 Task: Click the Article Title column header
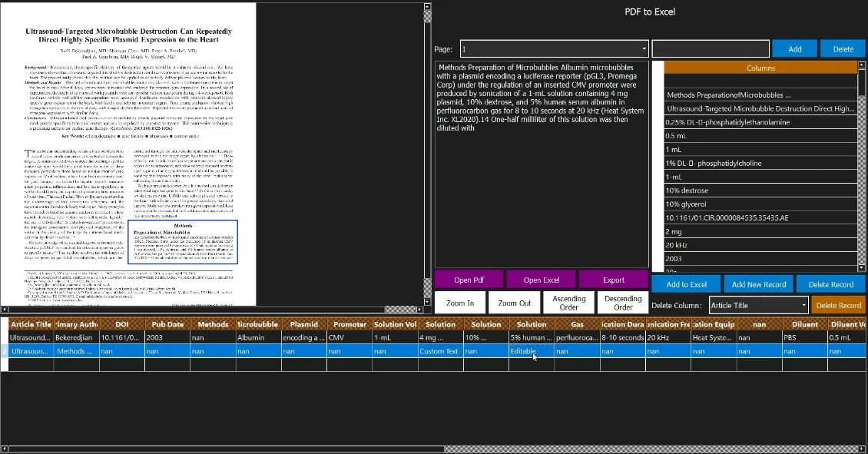[31, 324]
